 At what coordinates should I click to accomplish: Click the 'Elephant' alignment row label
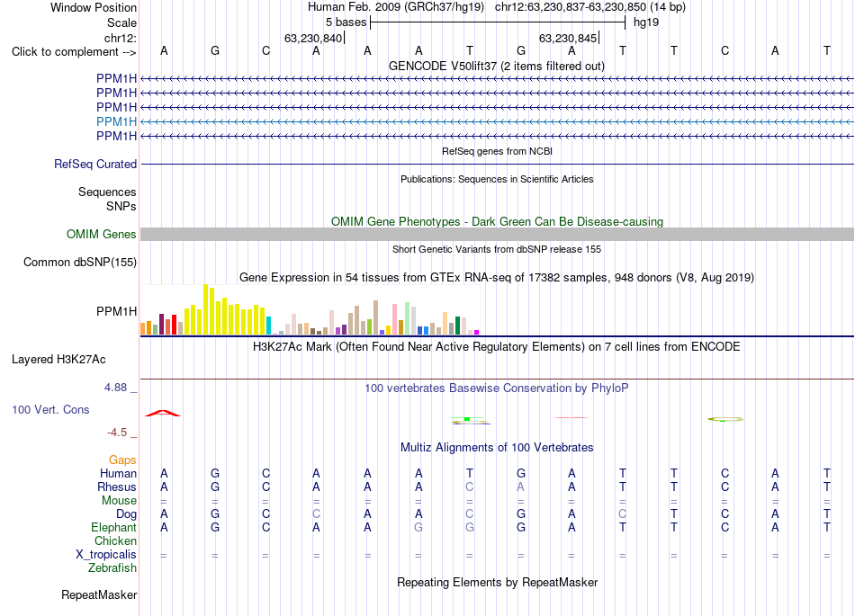[x=113, y=527]
